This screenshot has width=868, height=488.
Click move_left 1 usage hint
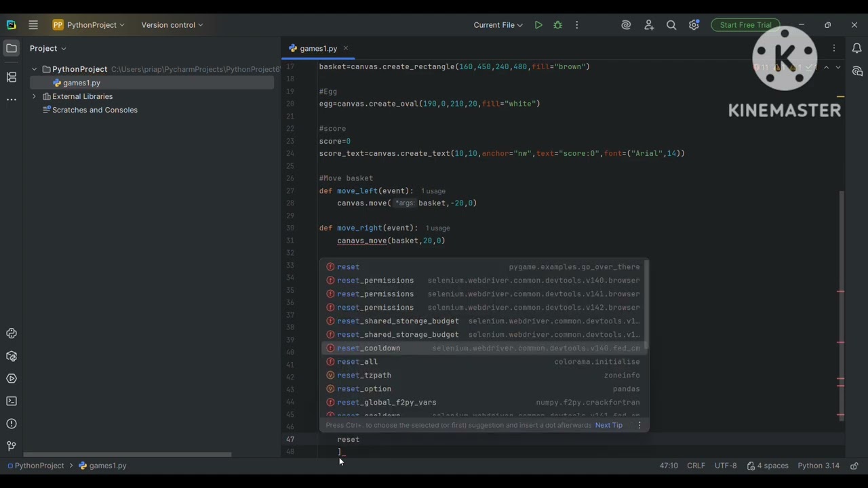coord(433,191)
